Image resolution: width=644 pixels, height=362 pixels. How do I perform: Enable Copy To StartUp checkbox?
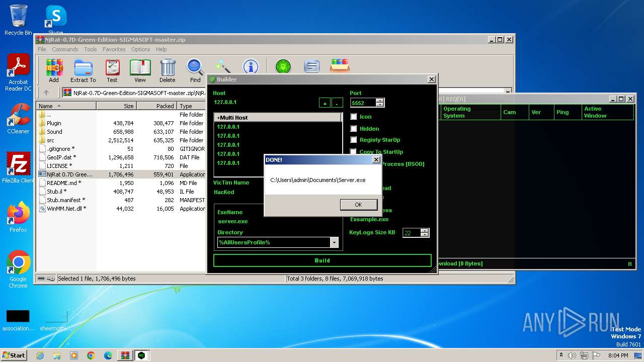[x=353, y=151]
